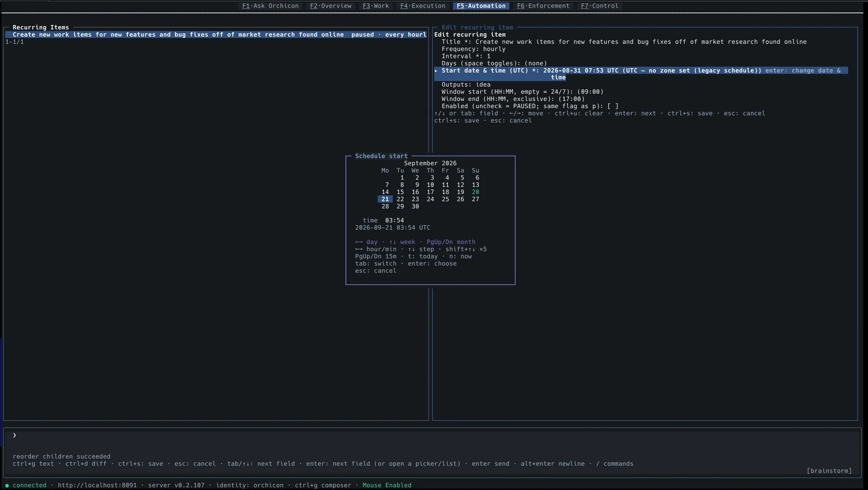The height and width of the screenshot is (490, 868).
Task: Choose September 10 in the calendar
Action: (x=430, y=185)
